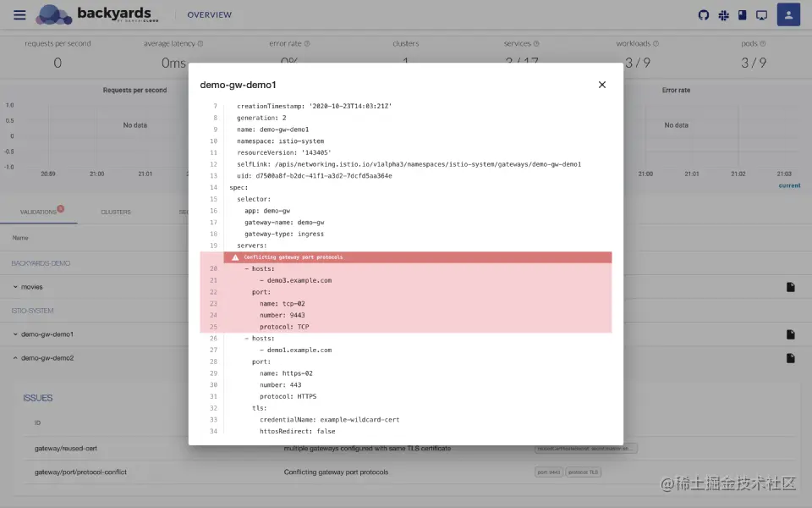This screenshot has height=508, width=812.
Task: Open the hamburger navigation menu
Action: (19, 14)
